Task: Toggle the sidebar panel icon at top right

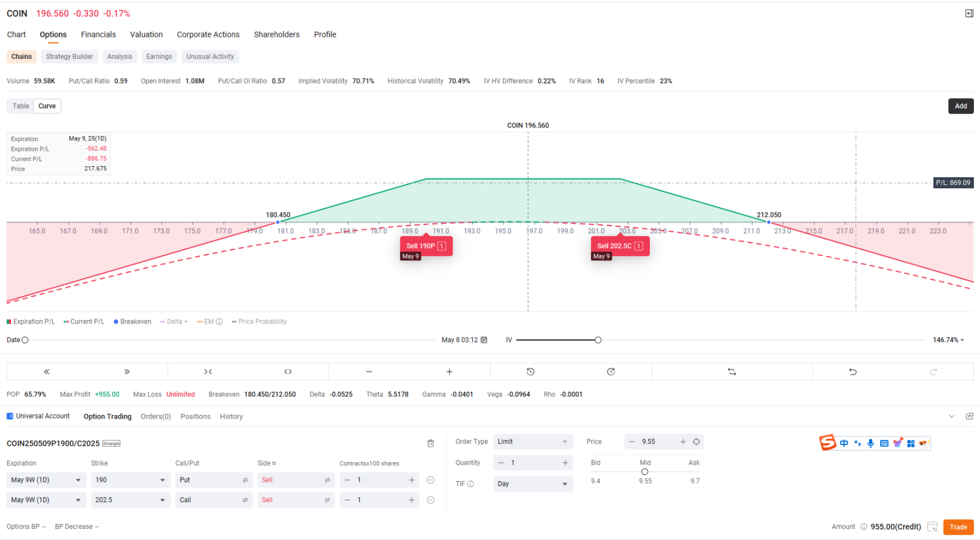Action: [x=970, y=13]
